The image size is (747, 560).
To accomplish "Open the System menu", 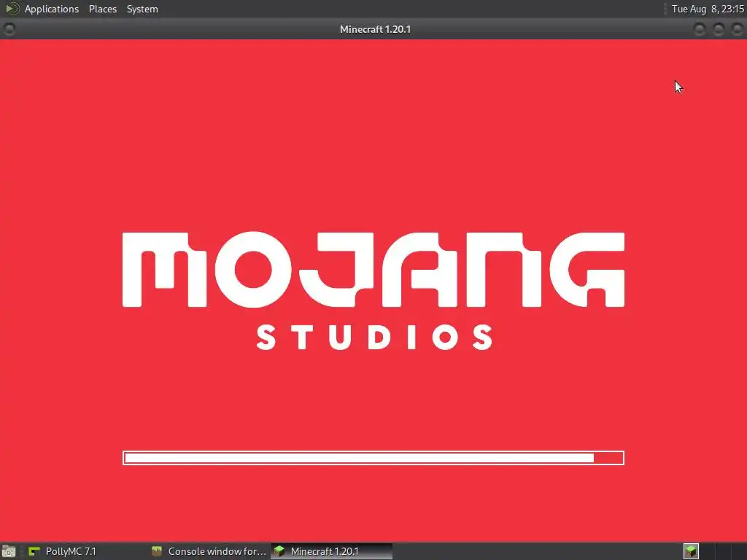I will point(142,9).
